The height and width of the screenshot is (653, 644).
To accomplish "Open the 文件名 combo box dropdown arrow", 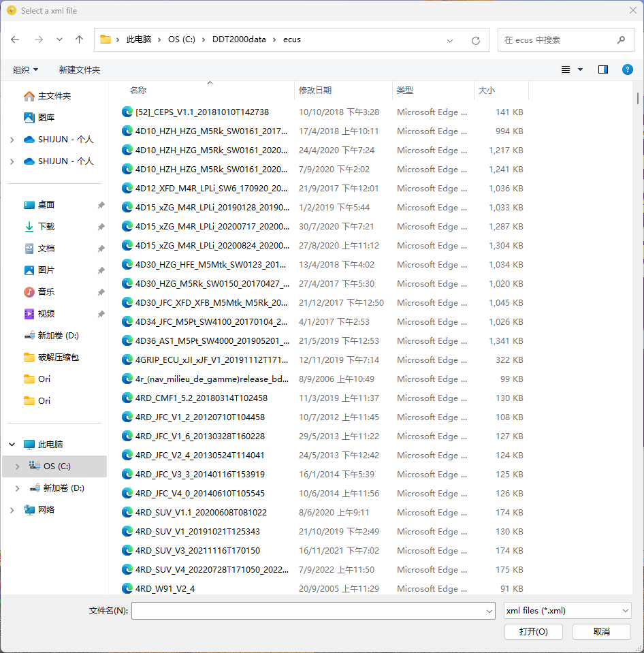I will click(489, 611).
